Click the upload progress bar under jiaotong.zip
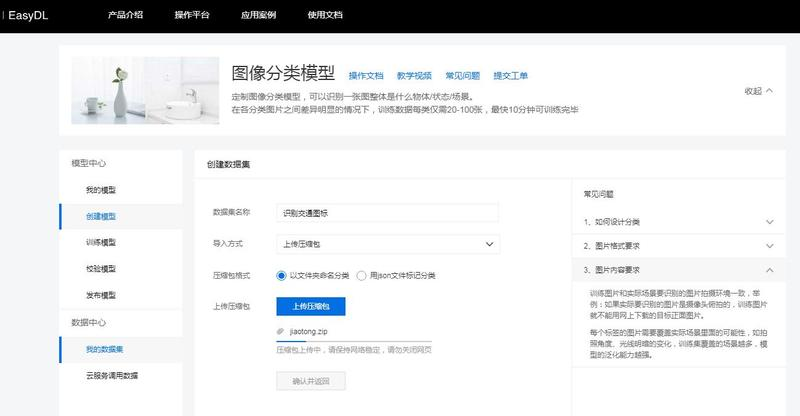The image size is (800, 416). [x=354, y=340]
